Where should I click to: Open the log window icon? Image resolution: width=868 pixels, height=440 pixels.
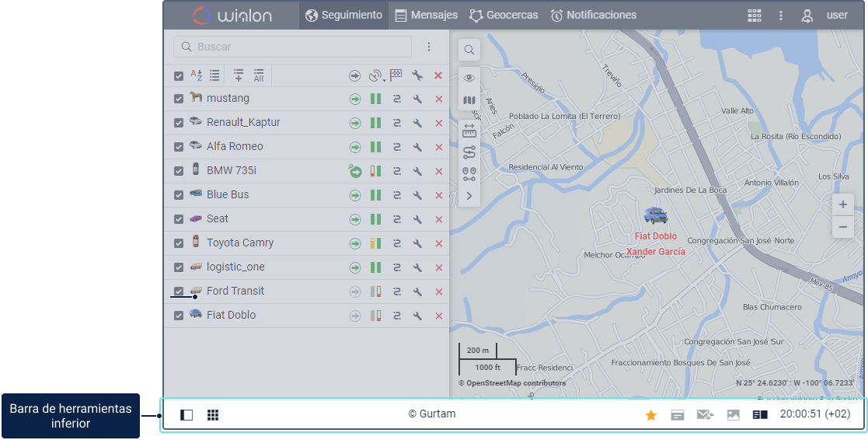(677, 414)
